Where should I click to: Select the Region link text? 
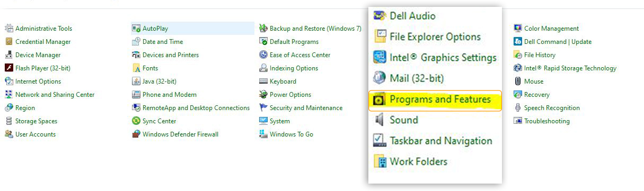click(25, 108)
